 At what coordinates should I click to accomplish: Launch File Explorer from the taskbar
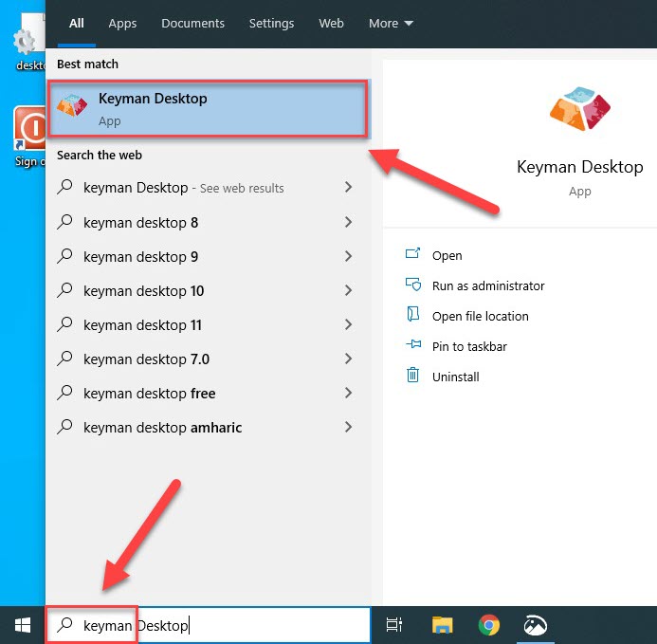(x=442, y=625)
